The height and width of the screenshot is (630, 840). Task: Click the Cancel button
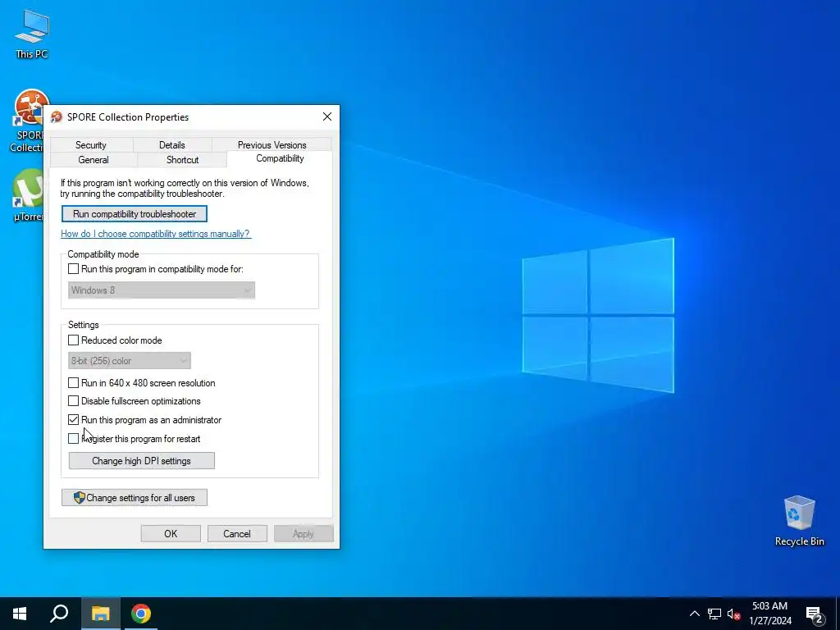237,533
